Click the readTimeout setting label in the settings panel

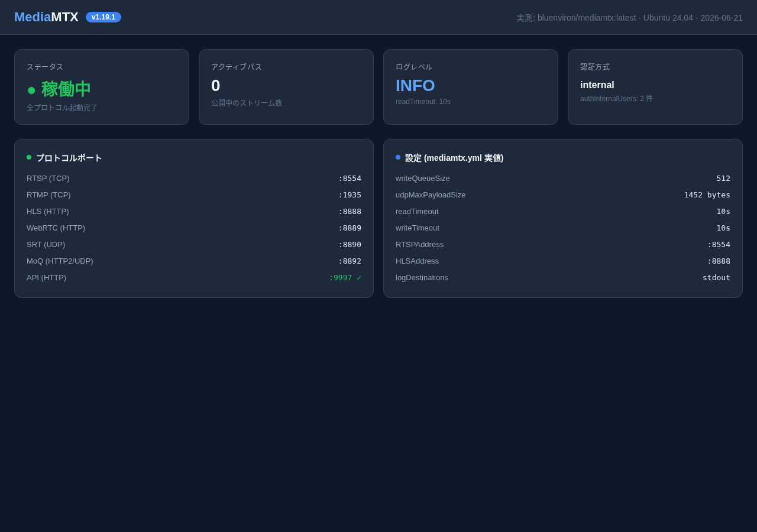click(417, 212)
